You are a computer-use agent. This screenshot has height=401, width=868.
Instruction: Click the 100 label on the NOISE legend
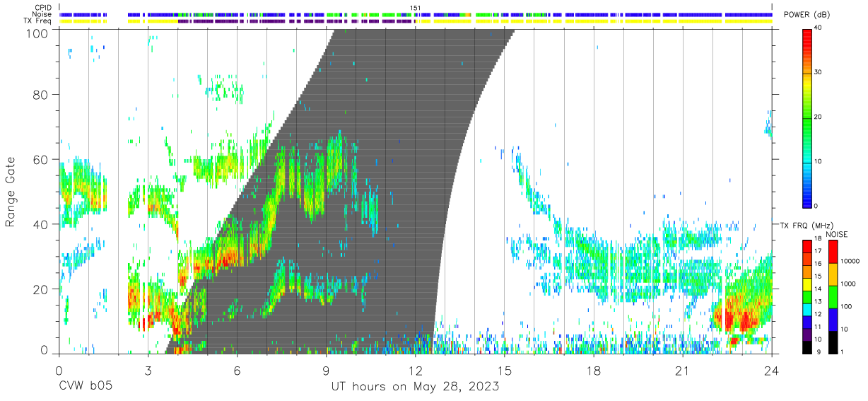(845, 306)
